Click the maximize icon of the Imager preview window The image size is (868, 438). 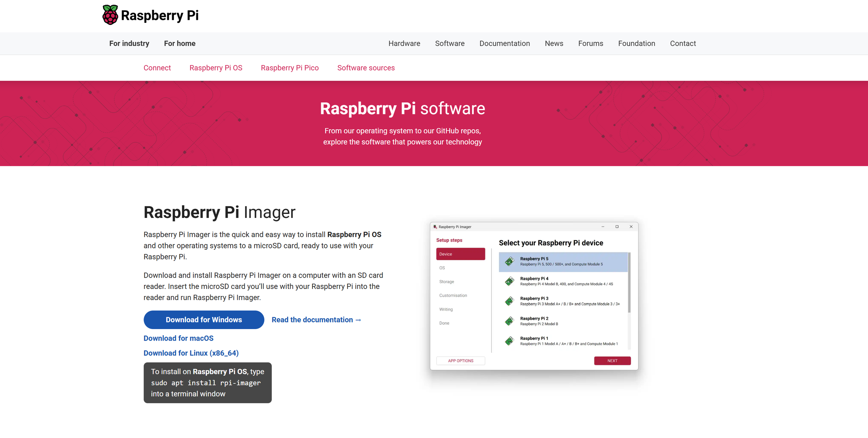point(617,227)
